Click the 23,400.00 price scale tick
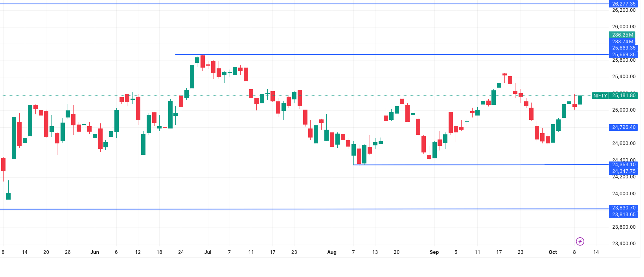Image resolution: width=644 pixels, height=277 pixels. [624, 244]
